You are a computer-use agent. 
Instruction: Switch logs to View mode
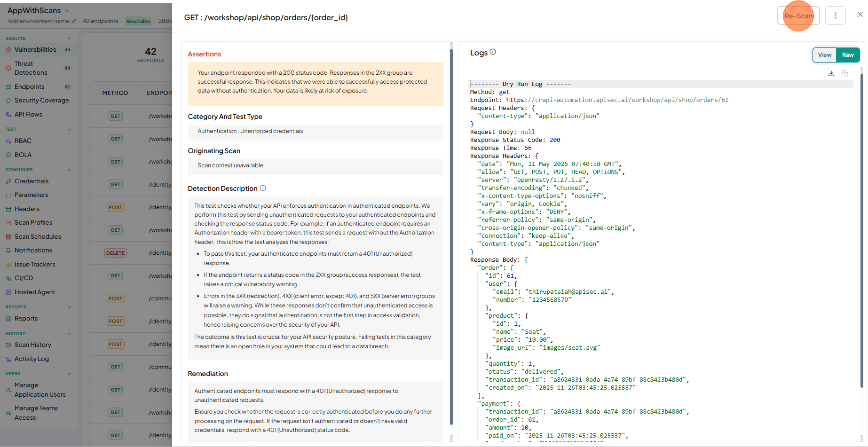coord(825,55)
